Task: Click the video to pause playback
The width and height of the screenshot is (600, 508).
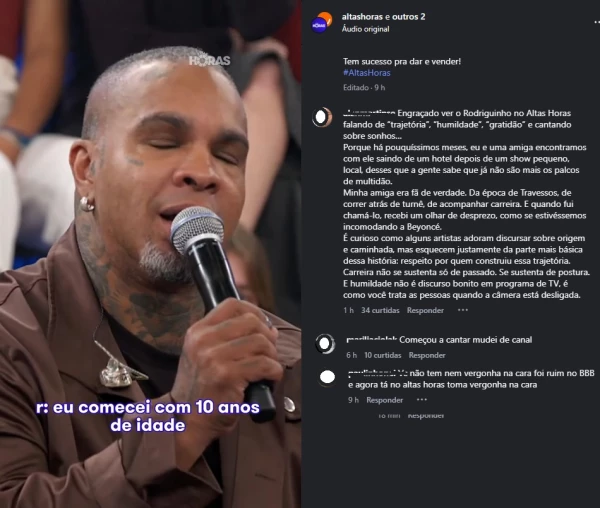Action: point(150,254)
